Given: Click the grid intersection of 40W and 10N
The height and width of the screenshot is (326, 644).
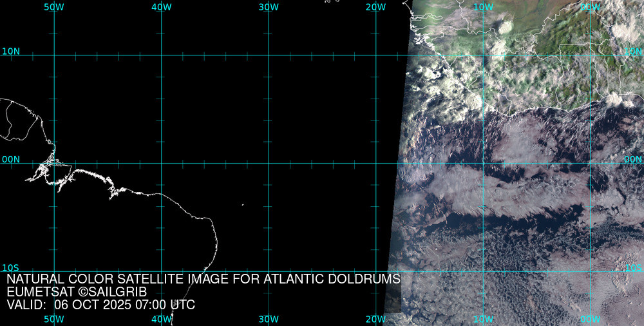Looking at the screenshot, I should (x=162, y=55).
